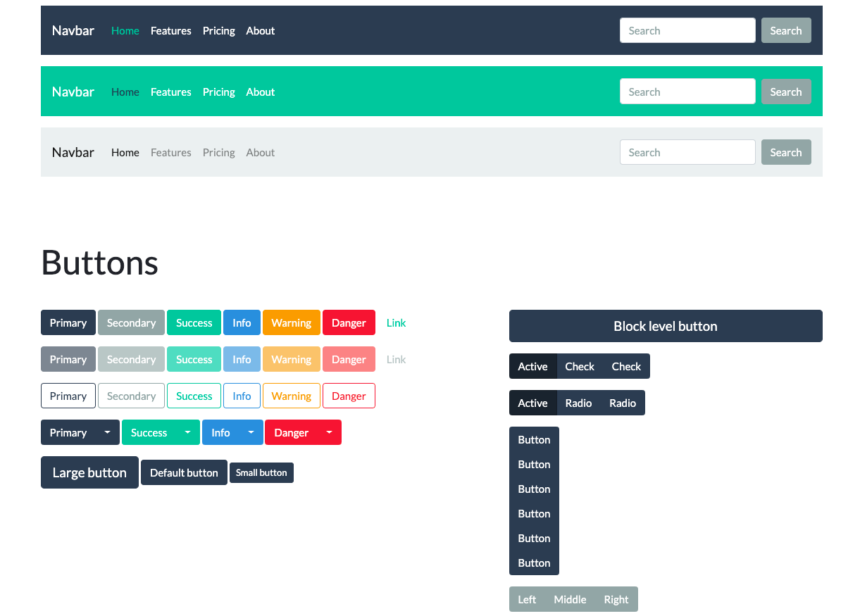Click the green Link button
Image resolution: width=860 pixels, height=616 pixels.
coord(397,322)
